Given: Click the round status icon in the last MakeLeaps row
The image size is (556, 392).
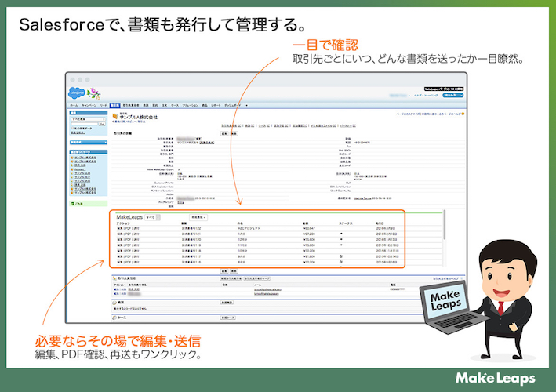Looking at the screenshot, I should click(341, 262).
